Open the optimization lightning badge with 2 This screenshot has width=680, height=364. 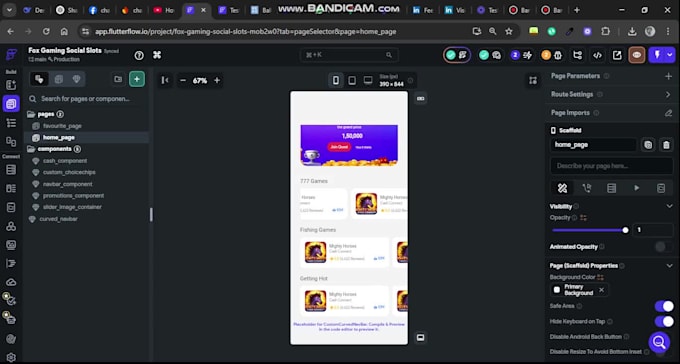[522, 55]
